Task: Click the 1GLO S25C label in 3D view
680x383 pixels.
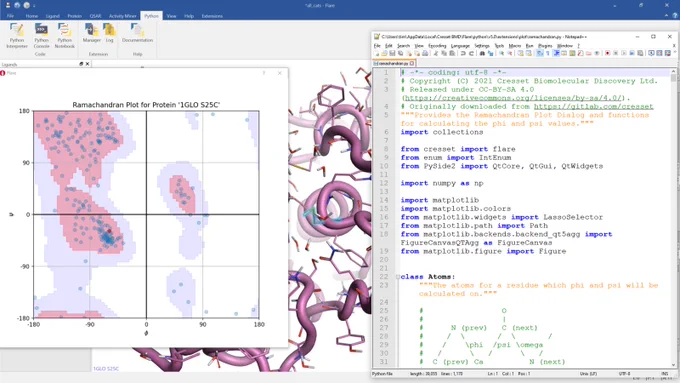Action: [106, 369]
